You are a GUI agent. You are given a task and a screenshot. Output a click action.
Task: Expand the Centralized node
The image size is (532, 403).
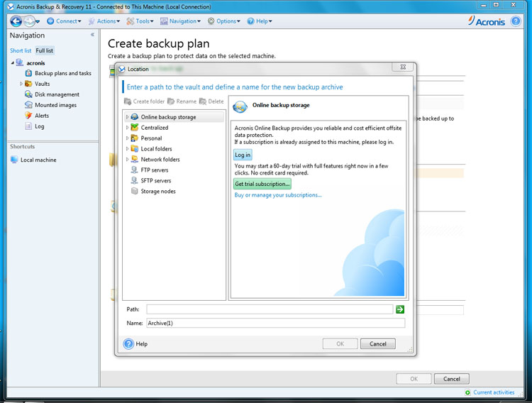[127, 127]
